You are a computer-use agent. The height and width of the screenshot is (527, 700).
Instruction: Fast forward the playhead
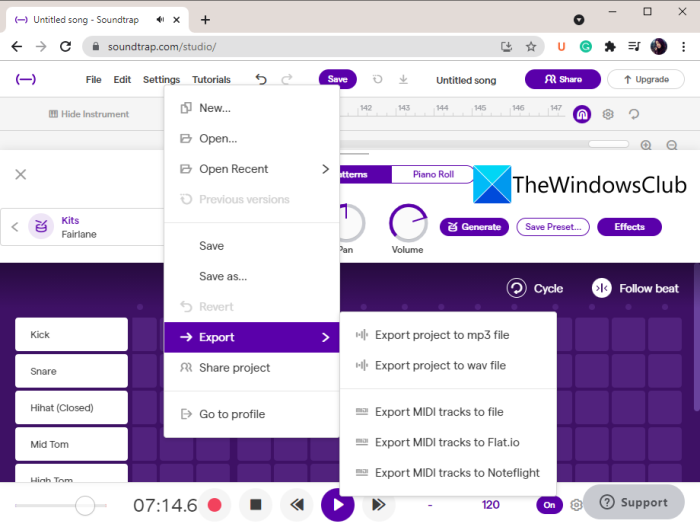[379, 505]
